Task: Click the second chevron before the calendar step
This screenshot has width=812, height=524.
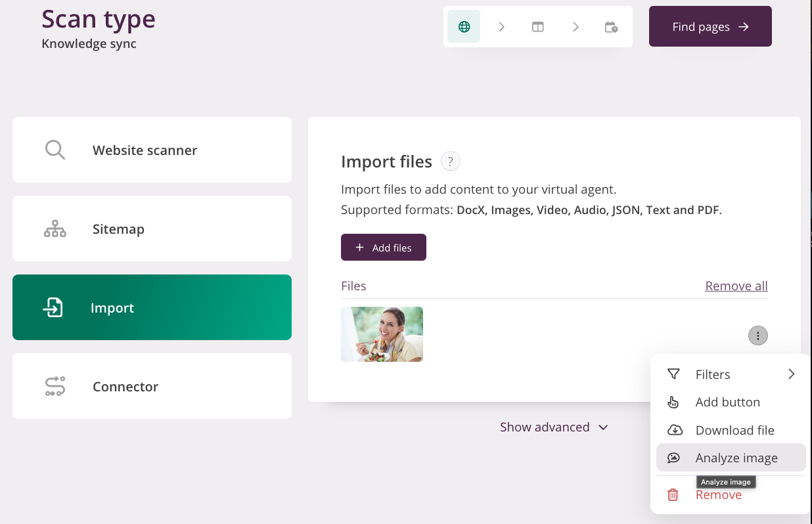Action: click(x=575, y=27)
